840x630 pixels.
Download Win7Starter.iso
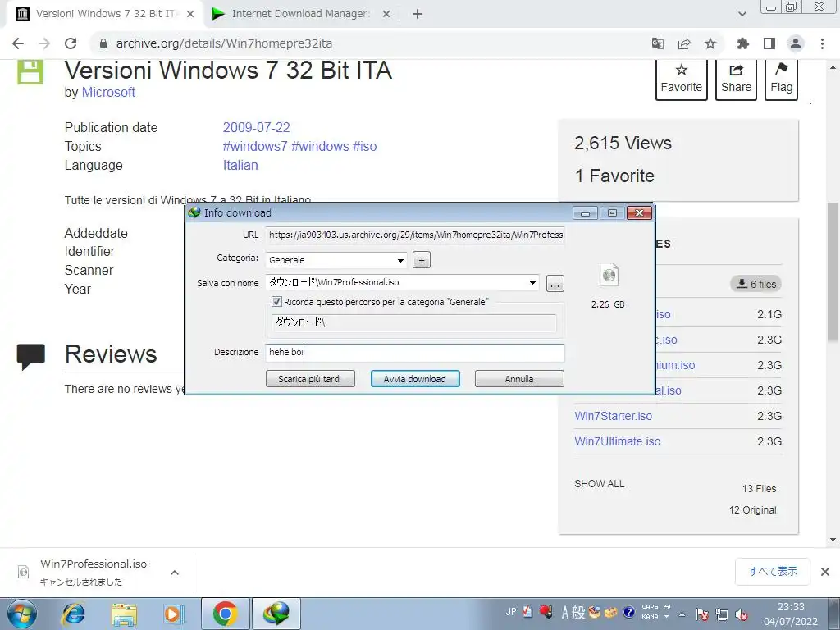614,416
